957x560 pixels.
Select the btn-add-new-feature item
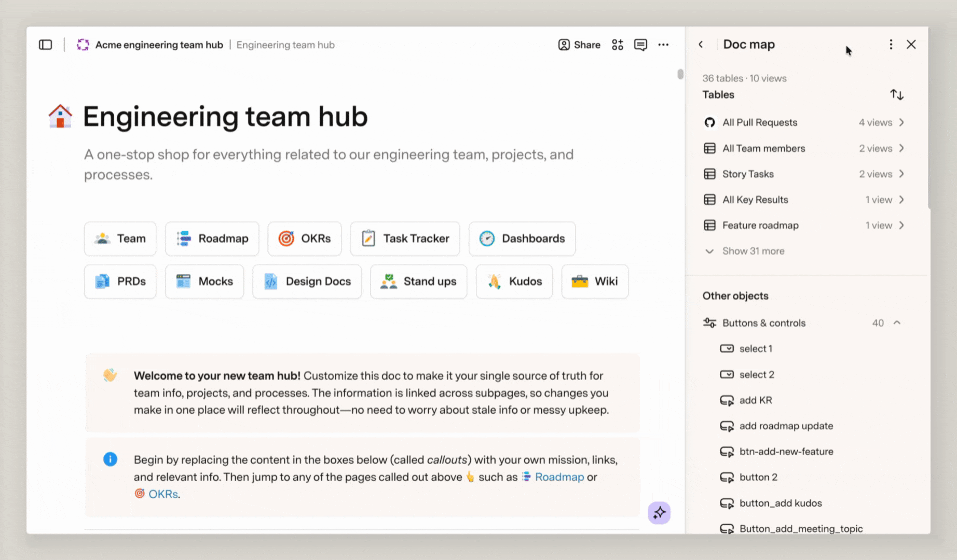click(776, 452)
